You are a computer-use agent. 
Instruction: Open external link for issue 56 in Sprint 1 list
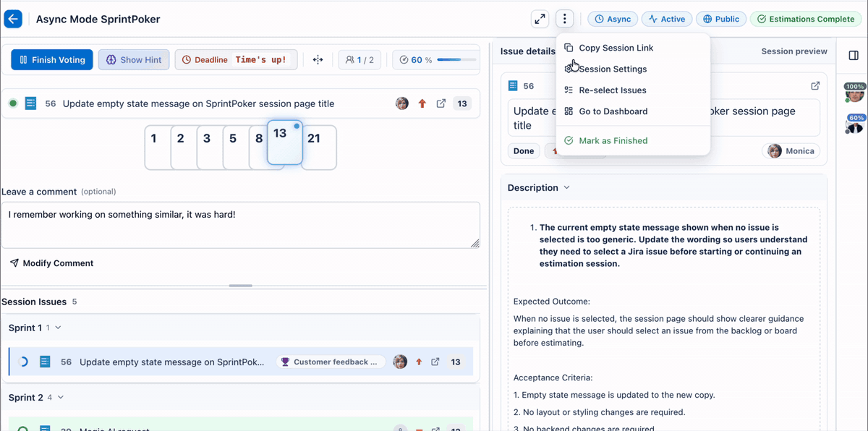click(435, 362)
